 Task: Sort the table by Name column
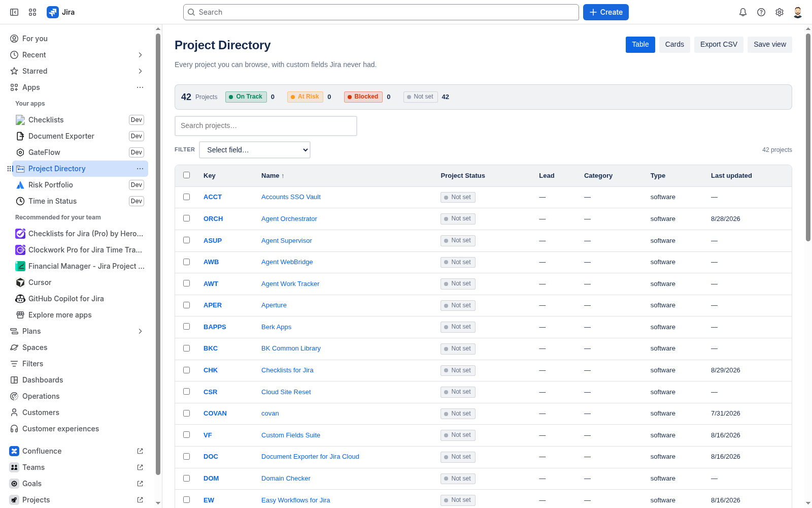coord(273,176)
